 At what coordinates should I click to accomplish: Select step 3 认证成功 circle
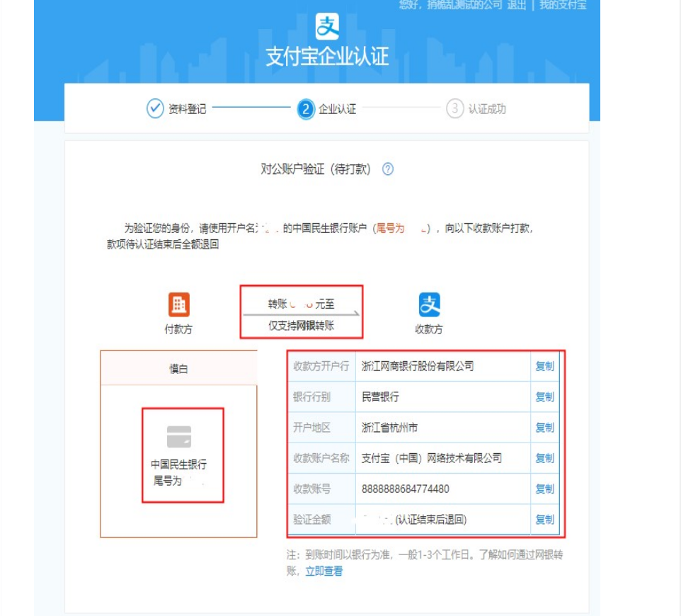tap(454, 108)
